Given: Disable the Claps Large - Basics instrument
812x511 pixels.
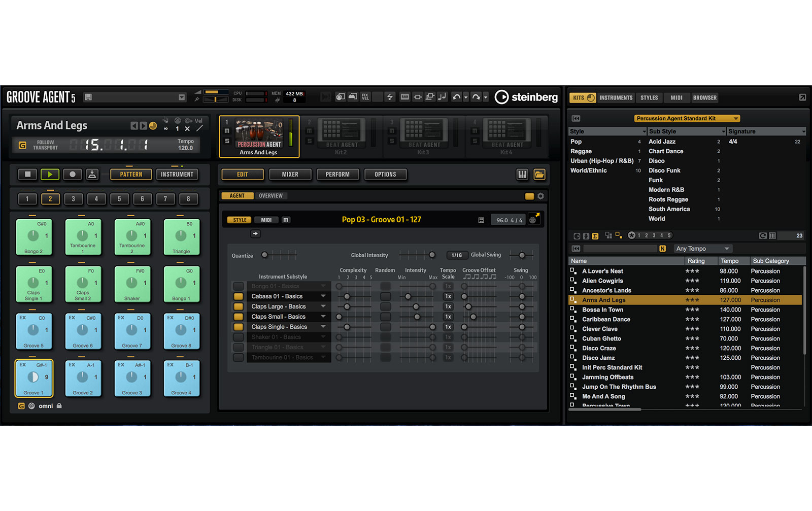Looking at the screenshot, I should point(238,306).
